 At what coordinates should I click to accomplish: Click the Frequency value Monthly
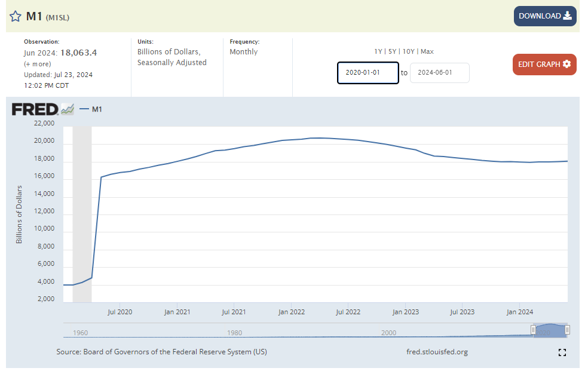point(244,52)
